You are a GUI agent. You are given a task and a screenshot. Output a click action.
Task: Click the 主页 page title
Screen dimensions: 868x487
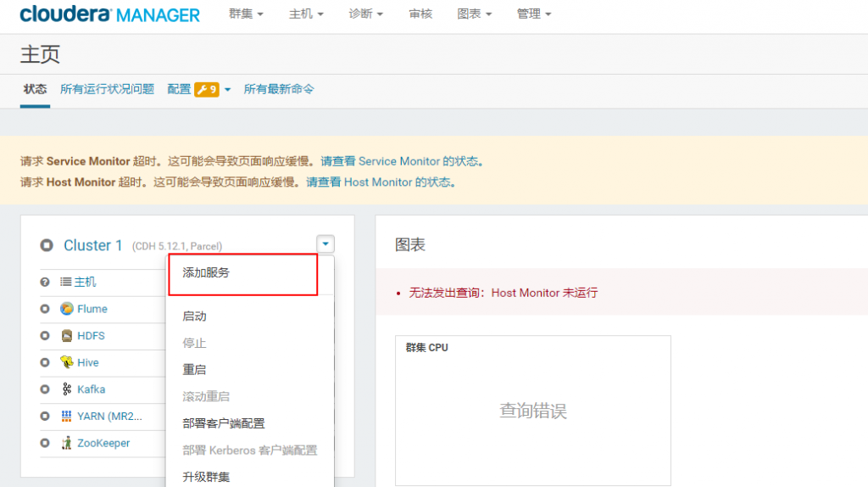point(40,54)
